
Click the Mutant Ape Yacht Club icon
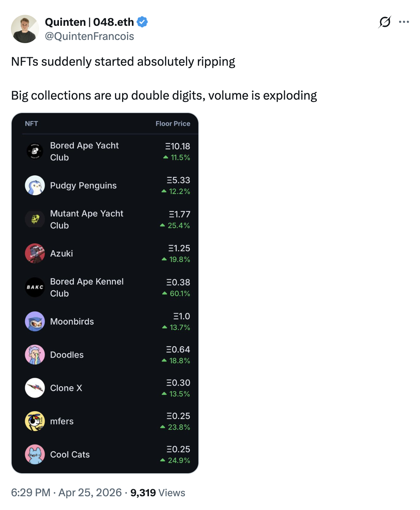(x=35, y=219)
